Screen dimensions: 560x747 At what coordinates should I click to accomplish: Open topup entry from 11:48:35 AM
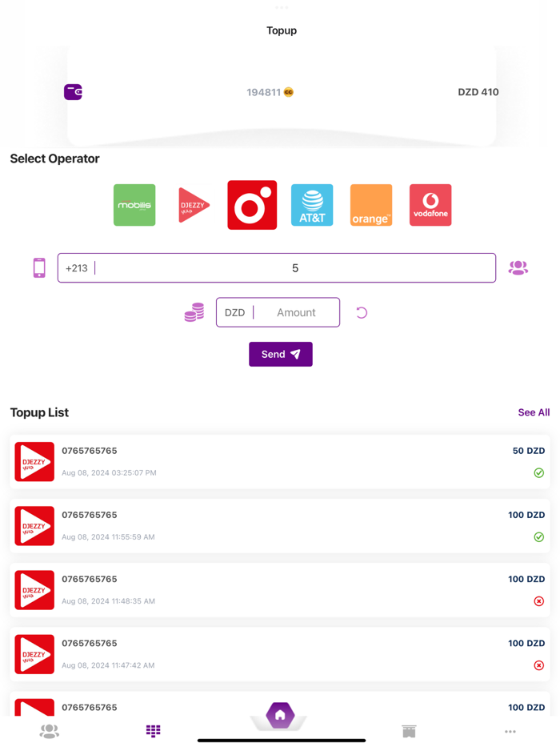[x=280, y=590]
